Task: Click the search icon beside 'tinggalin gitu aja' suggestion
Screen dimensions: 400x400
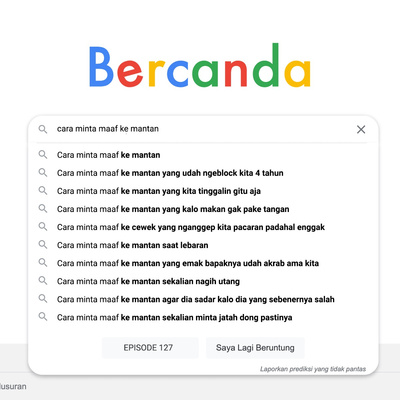Action: (43, 190)
